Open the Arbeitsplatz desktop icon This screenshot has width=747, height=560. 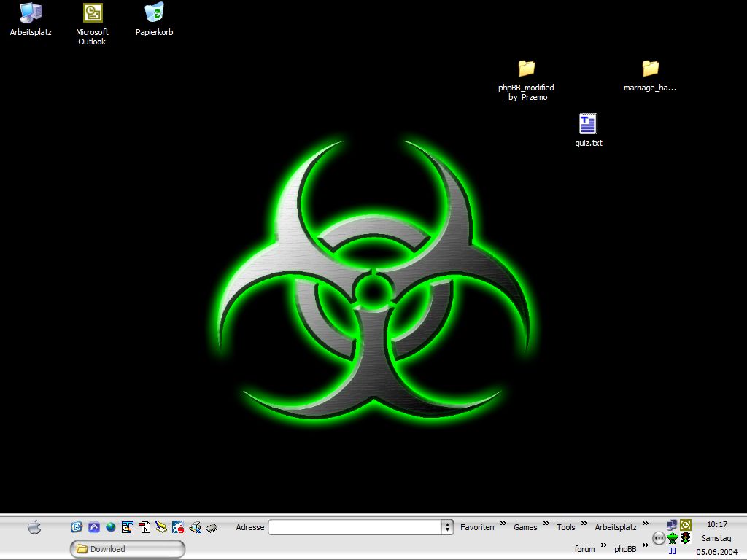[x=31, y=13]
